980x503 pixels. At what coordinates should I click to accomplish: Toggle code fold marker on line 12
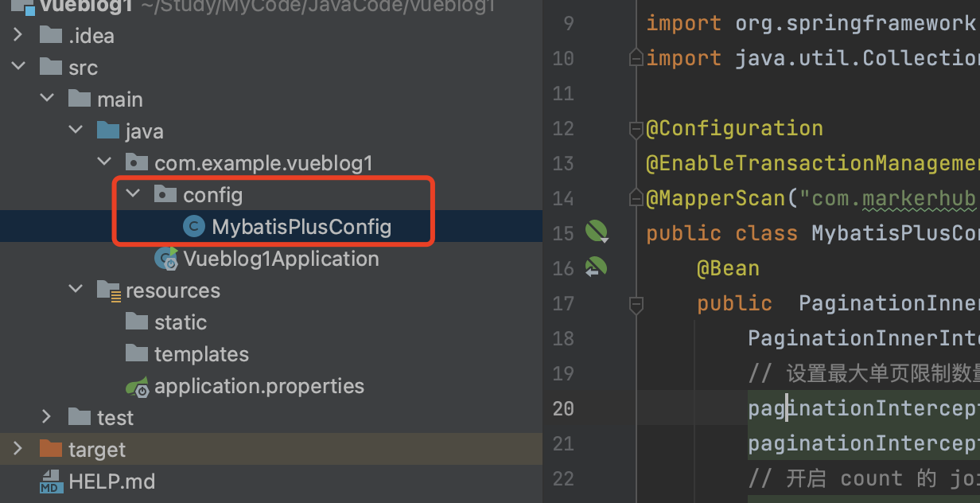pos(635,128)
